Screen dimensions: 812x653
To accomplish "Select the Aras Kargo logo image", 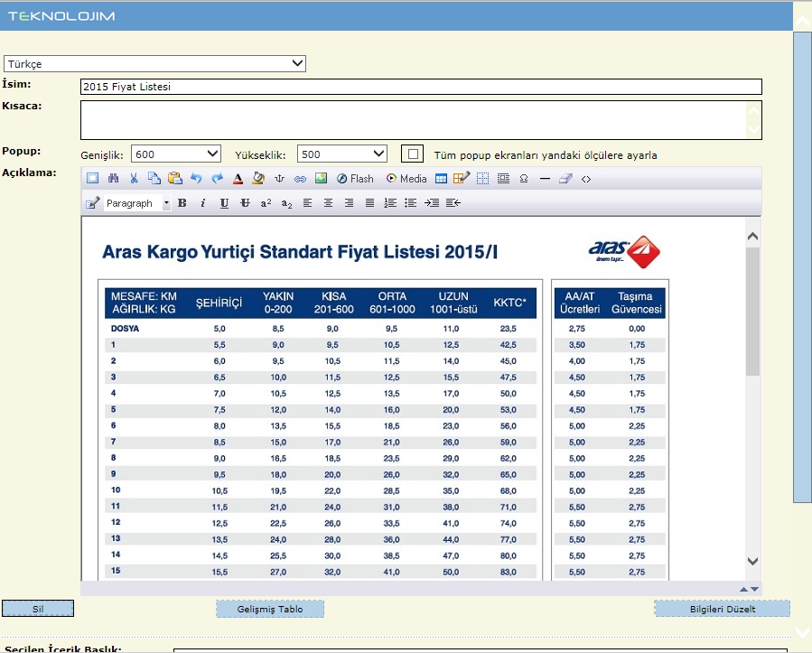I will [624, 252].
